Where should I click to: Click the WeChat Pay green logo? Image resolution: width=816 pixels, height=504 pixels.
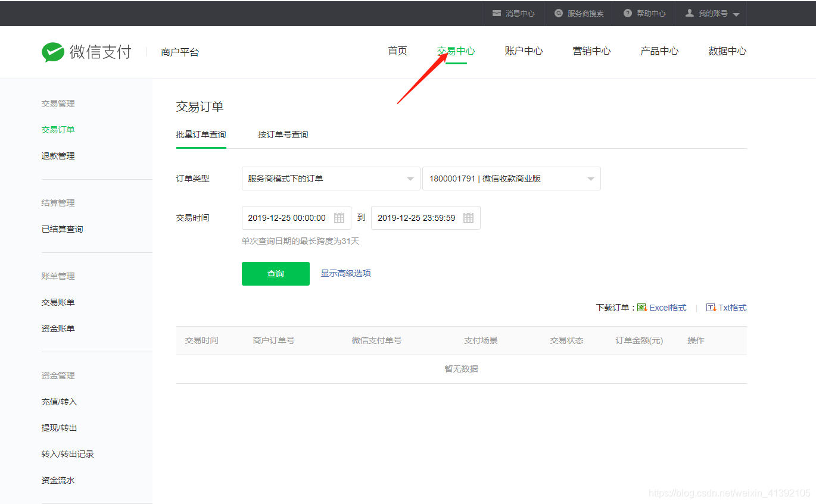click(53, 52)
